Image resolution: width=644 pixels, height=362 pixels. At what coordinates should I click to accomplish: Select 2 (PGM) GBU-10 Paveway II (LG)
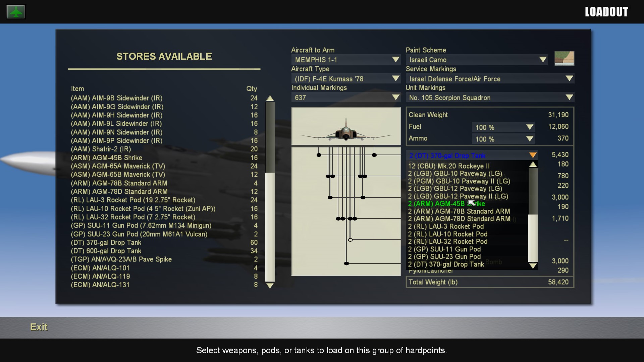[459, 181]
